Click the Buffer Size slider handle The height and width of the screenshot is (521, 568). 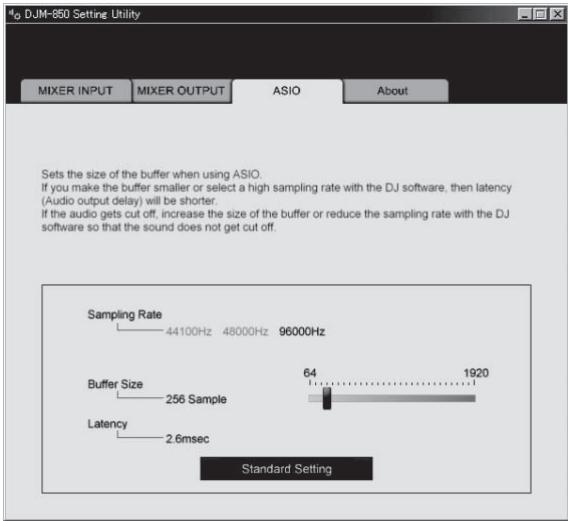(x=327, y=398)
